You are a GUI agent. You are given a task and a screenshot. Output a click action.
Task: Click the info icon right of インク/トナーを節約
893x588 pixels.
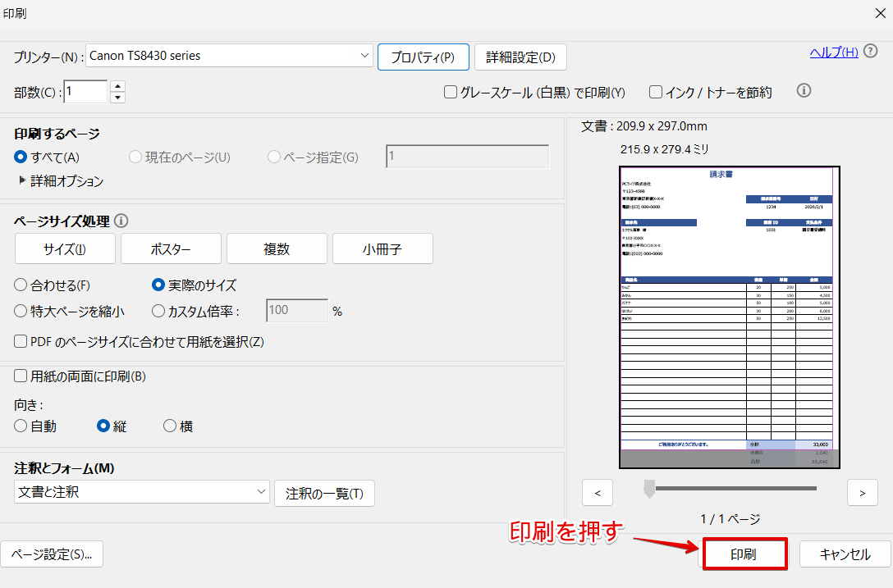click(x=804, y=91)
